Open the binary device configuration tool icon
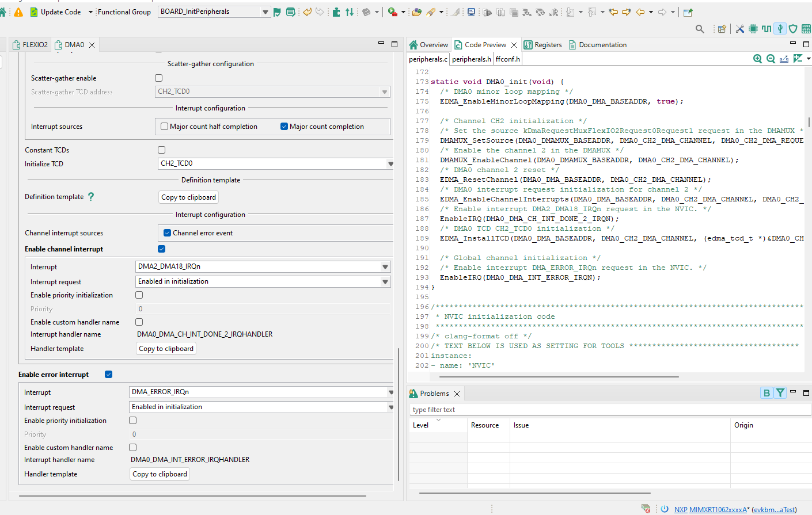The image size is (812, 515). coord(806,29)
